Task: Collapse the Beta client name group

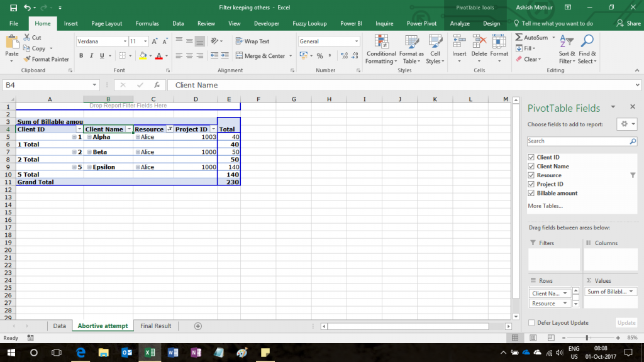Action: (89, 152)
